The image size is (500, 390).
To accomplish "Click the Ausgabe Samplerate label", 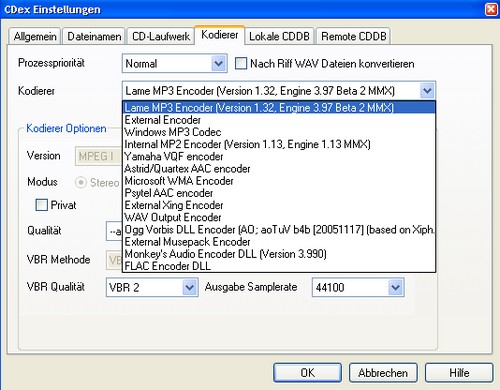I will (x=251, y=287).
